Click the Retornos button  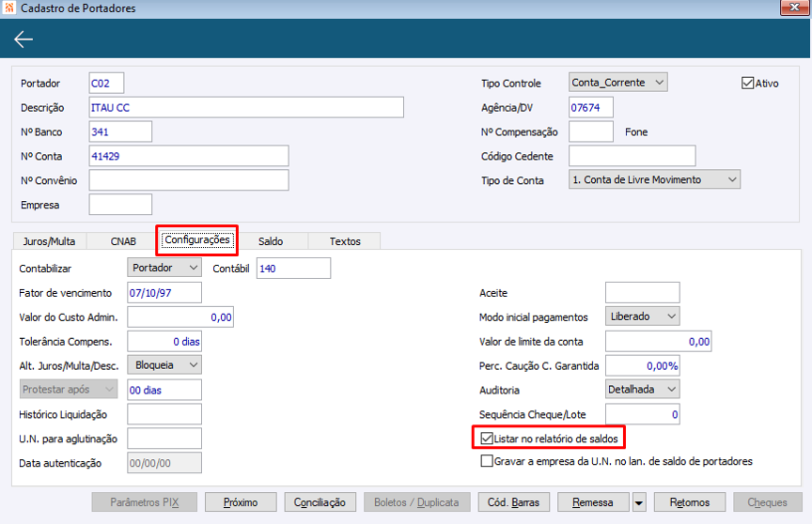tap(689, 502)
